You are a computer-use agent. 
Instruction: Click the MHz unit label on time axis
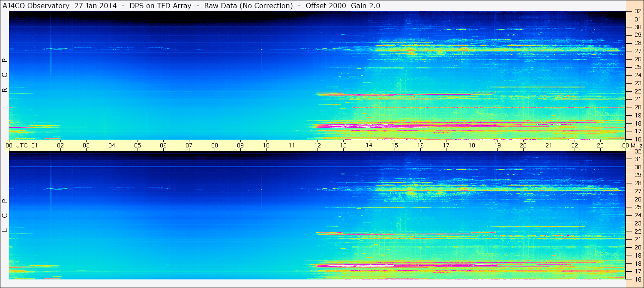coord(637,145)
